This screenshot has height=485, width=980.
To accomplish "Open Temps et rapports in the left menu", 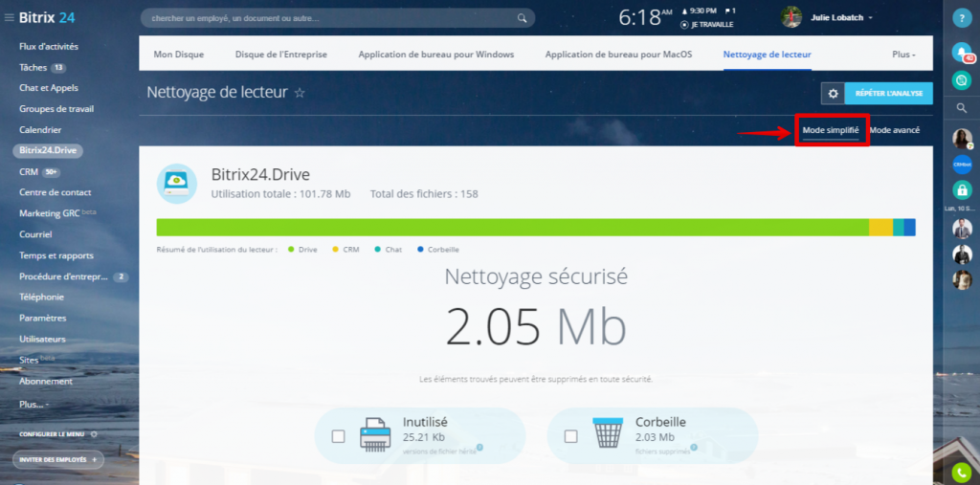I will [56, 255].
